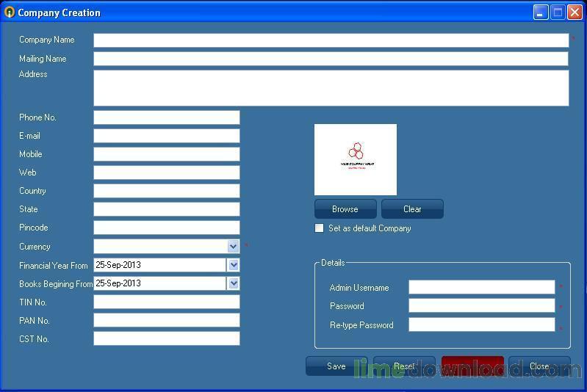Click the Currency label text

(35, 247)
